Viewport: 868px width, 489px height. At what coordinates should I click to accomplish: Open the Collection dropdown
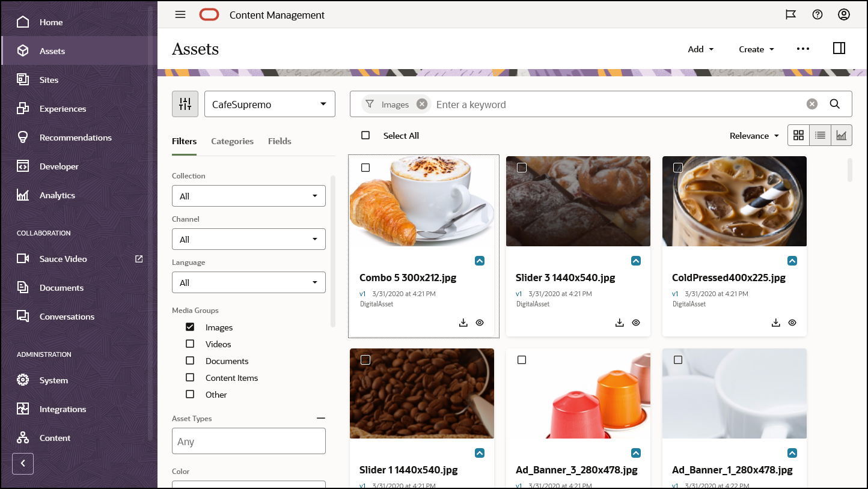[249, 196]
